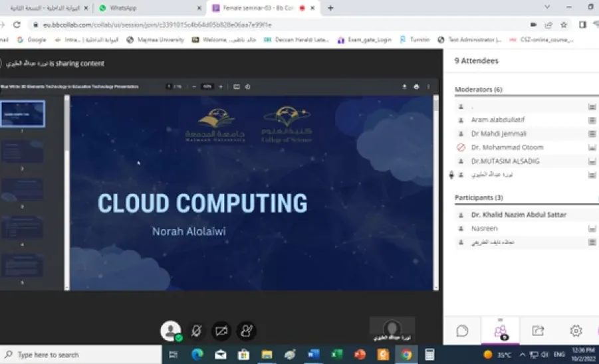Open the Chrome side panel
The width and height of the screenshot is (599, 364).
pyautogui.click(x=582, y=25)
